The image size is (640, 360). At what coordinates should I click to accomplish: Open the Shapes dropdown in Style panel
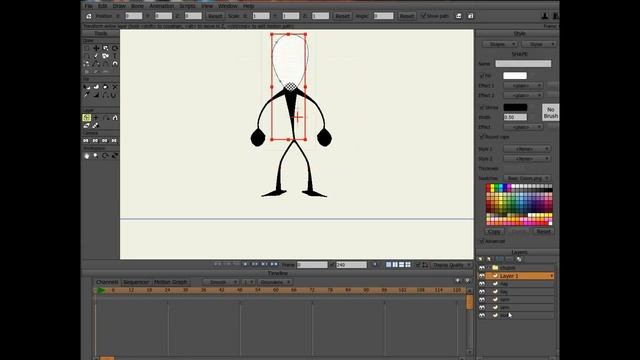[x=500, y=44]
